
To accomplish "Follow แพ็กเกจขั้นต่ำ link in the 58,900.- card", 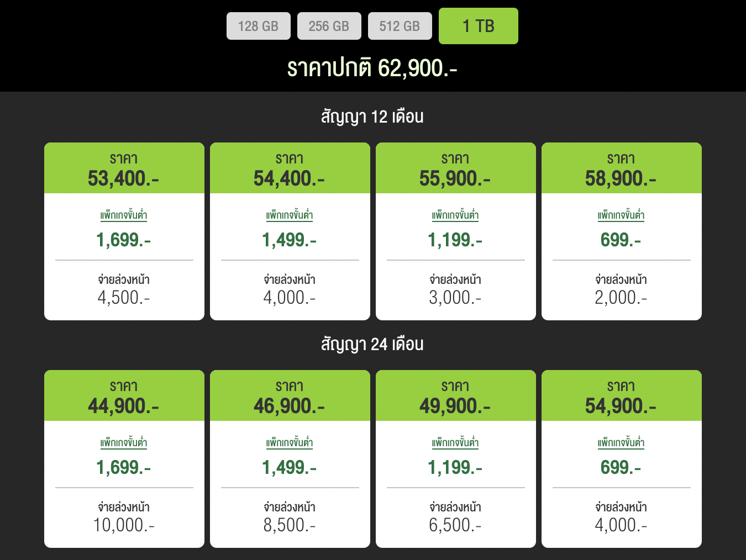I will point(621,215).
